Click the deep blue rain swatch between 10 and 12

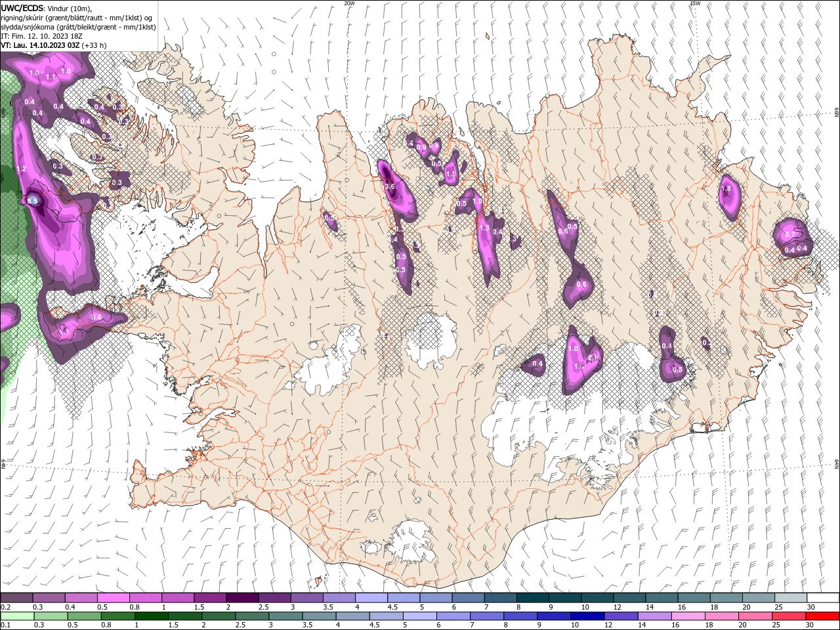587,616
